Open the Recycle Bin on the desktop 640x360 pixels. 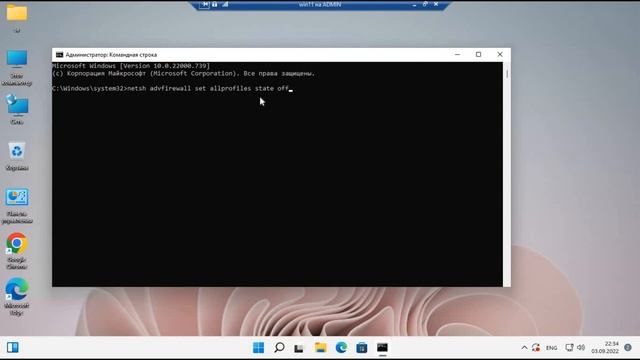pos(17,152)
